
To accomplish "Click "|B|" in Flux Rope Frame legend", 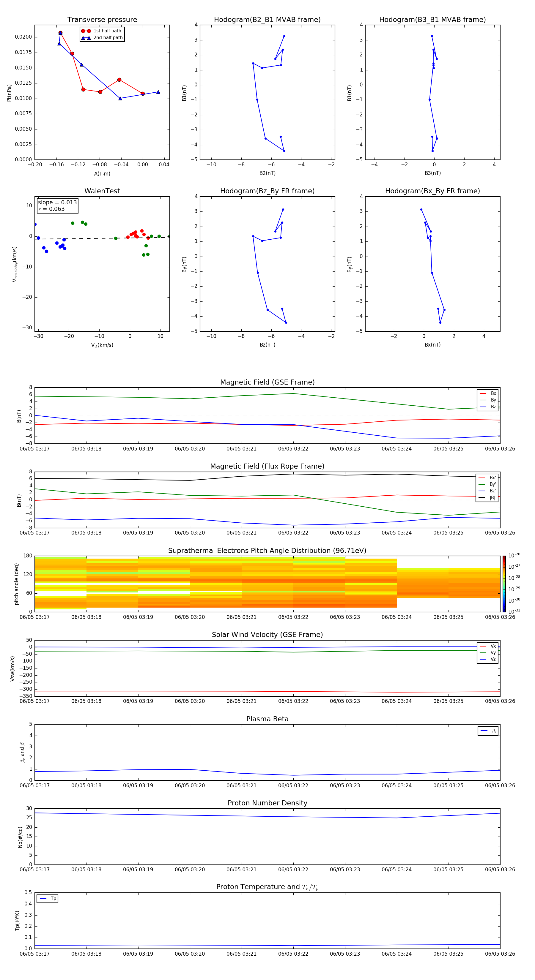I will coord(487,498).
